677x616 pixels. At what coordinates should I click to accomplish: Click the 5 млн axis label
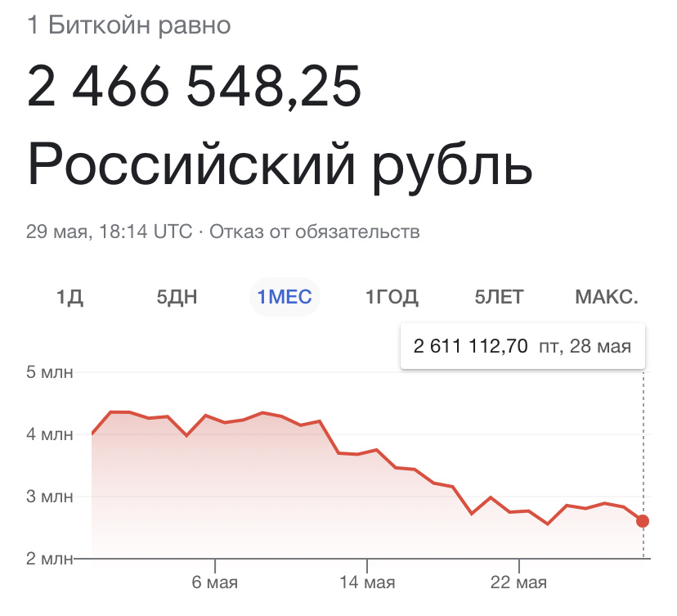coord(50,371)
